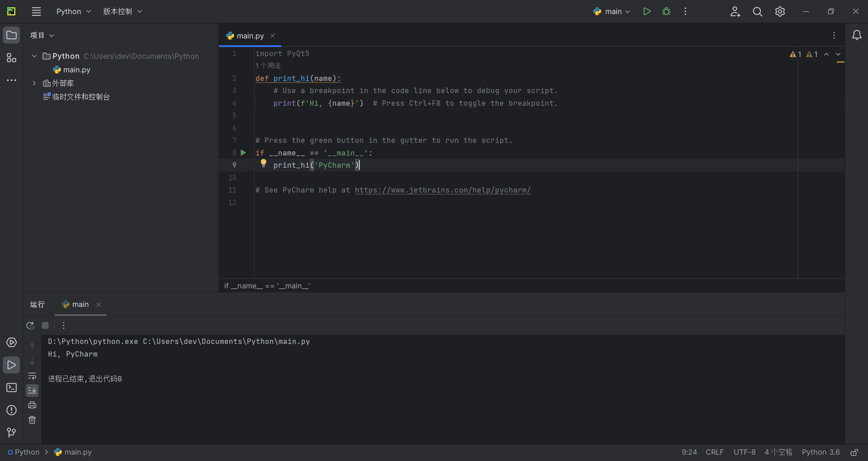The height and width of the screenshot is (461, 868).
Task: Click the PyCharm logo in title bar
Action: (x=11, y=11)
